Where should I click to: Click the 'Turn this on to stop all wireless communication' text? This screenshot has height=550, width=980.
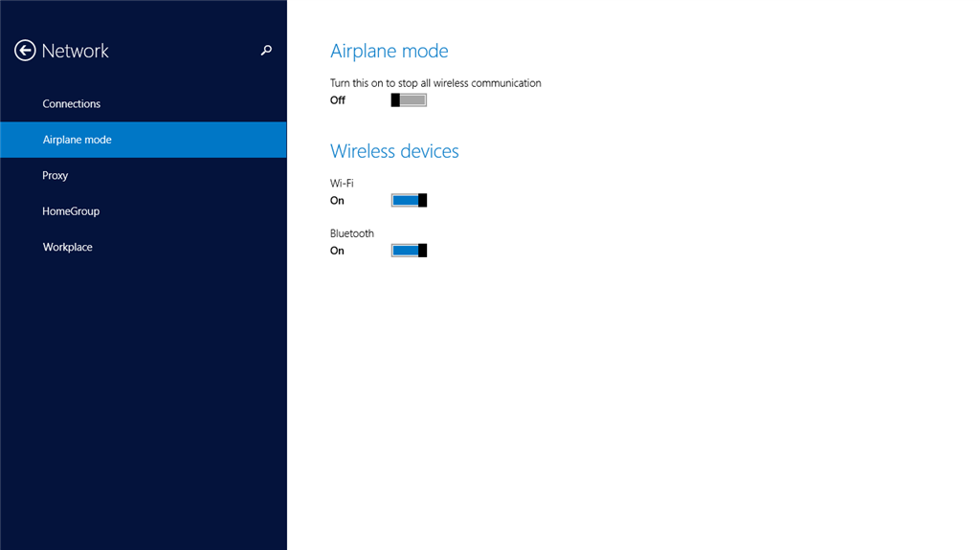click(x=435, y=83)
